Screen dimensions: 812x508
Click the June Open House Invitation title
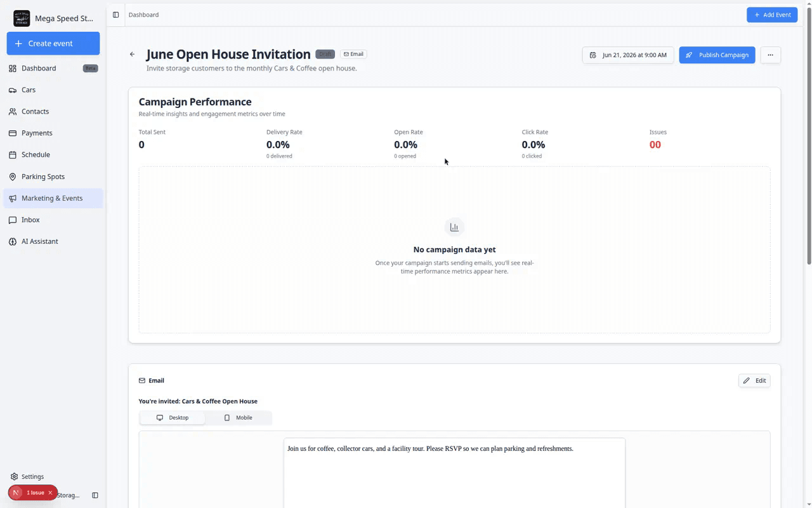[228, 55]
